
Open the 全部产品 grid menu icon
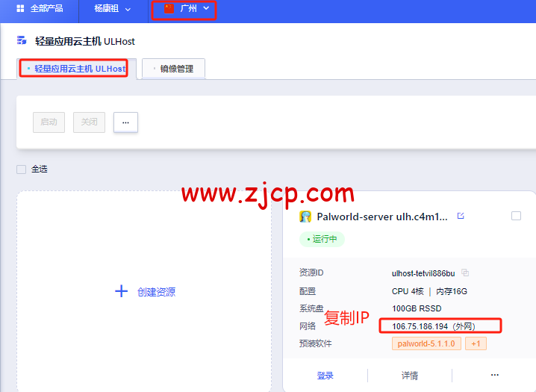[x=20, y=8]
